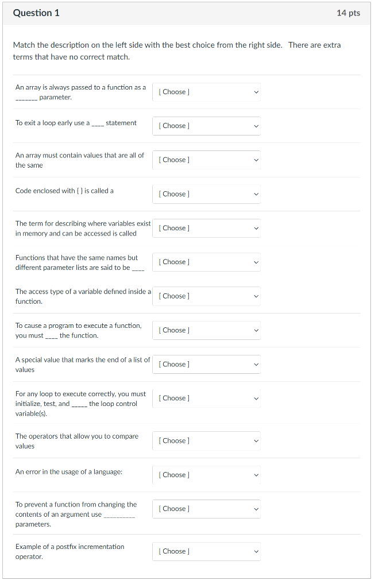Viewport: 375px width, 588px height.
Task: Open dropdown for array passed to function parameter
Action: tap(206, 92)
